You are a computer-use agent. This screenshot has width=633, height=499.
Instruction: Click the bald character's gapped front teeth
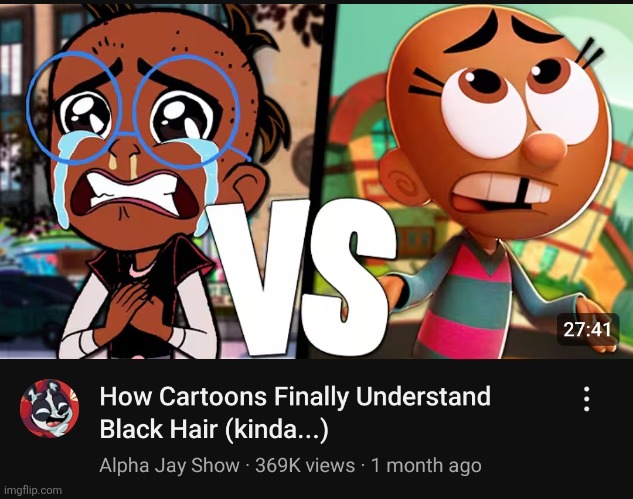click(x=505, y=190)
